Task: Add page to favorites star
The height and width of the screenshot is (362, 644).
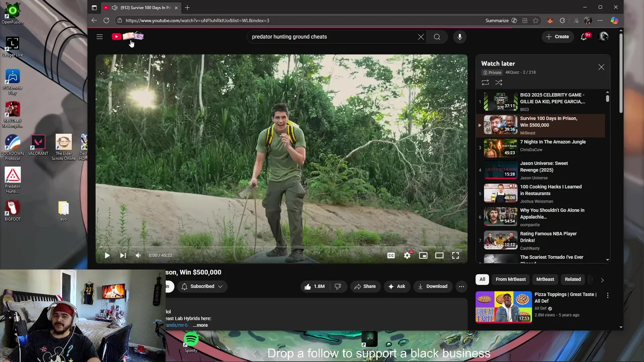Action: [536, 21]
